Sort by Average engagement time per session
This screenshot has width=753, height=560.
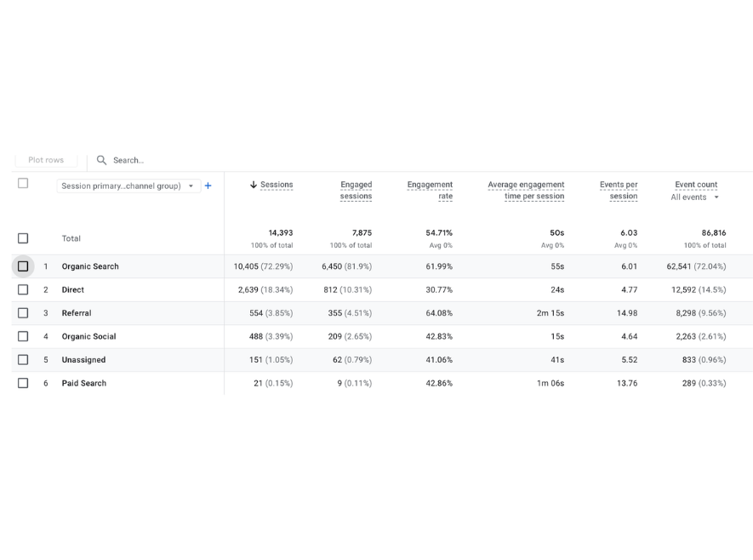point(526,189)
